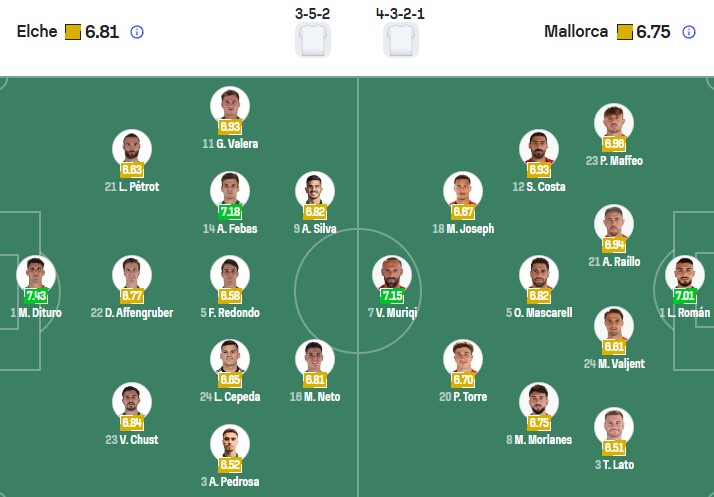Click the info icon next to Mallorca rating

(x=688, y=32)
